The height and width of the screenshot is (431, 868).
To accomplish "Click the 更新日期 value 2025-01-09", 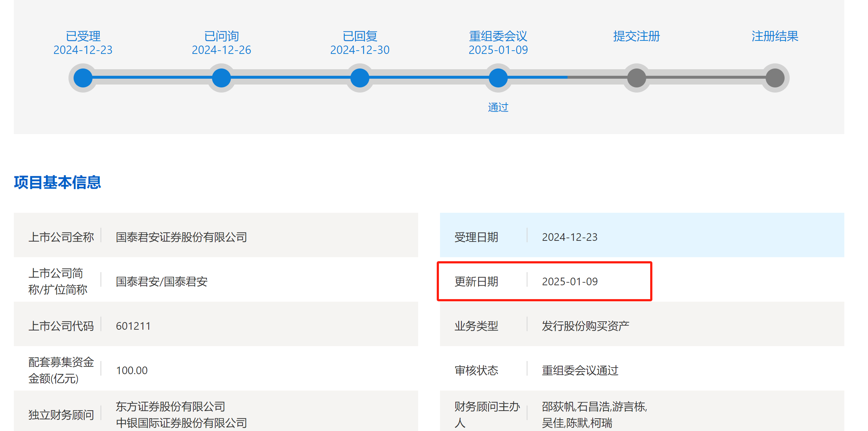I will (x=570, y=282).
